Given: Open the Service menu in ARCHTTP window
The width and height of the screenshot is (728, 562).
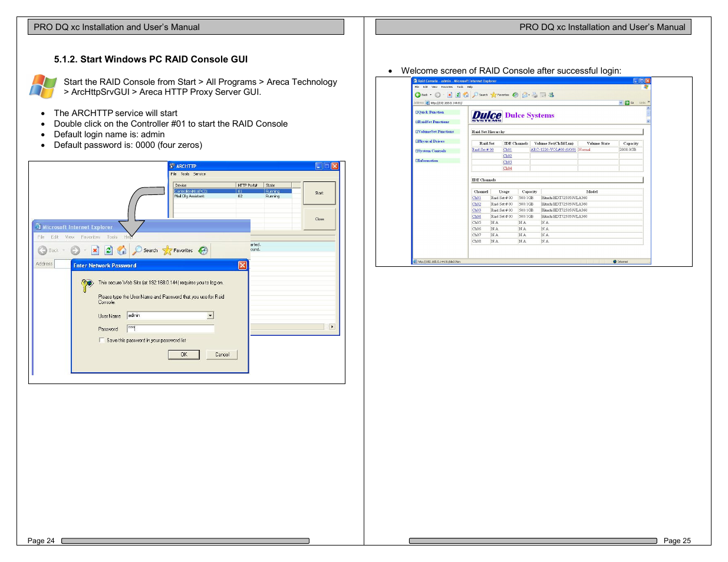Looking at the screenshot, I should (200, 174).
